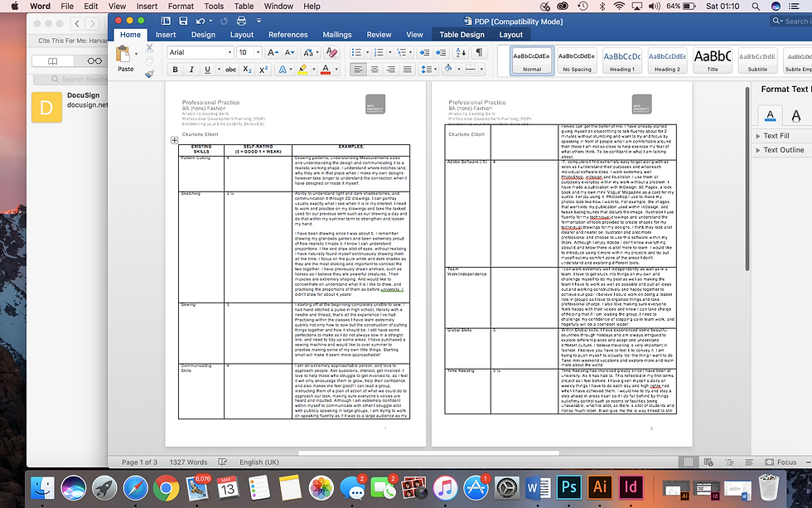The height and width of the screenshot is (508, 812).
Task: Decrease paragraph indent
Action: pos(424,52)
